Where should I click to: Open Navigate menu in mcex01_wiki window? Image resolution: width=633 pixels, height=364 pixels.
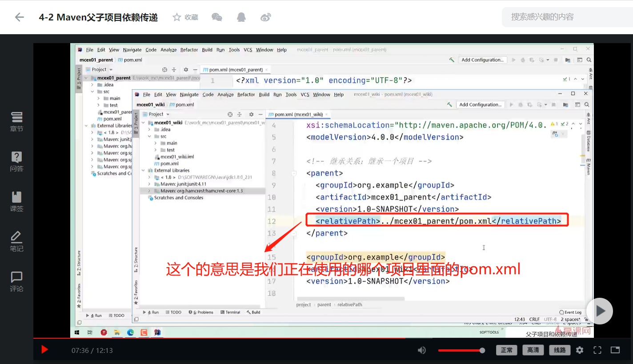coord(189,95)
